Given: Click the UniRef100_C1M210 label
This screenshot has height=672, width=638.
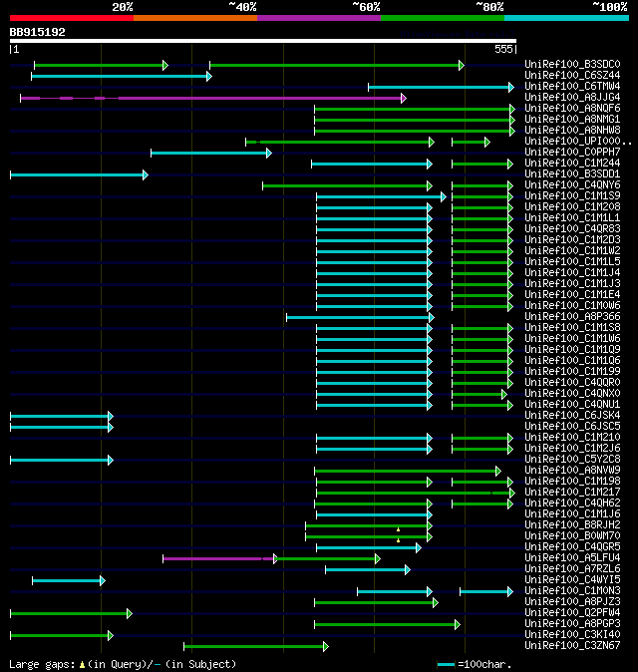Looking at the screenshot, I should [x=572, y=437].
